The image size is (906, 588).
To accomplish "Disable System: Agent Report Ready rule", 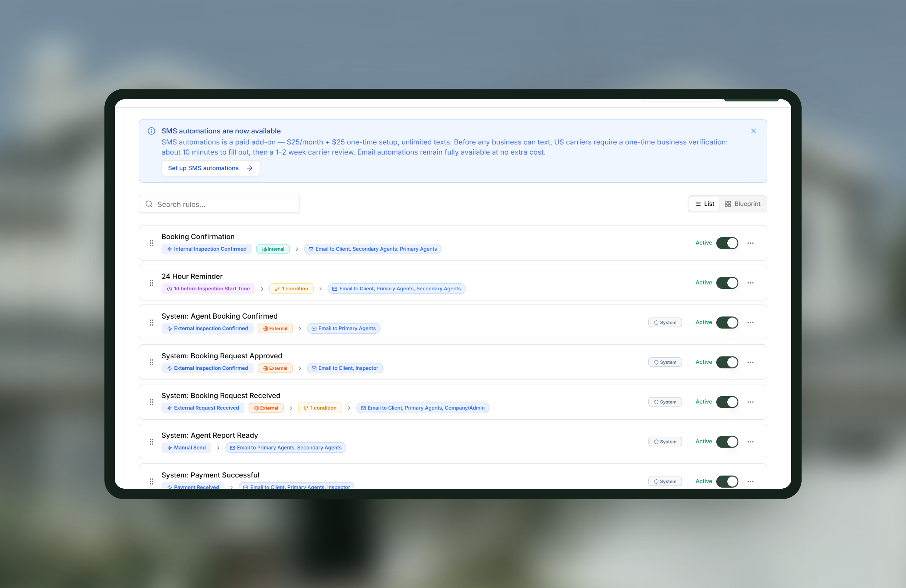I will [727, 441].
